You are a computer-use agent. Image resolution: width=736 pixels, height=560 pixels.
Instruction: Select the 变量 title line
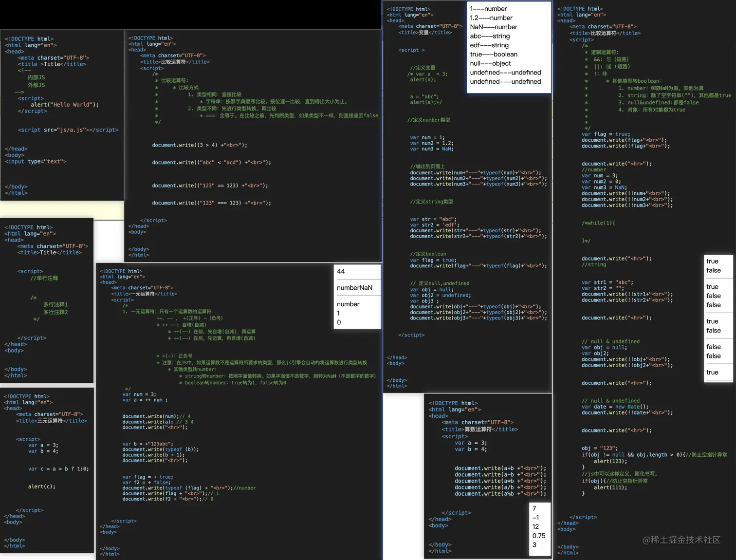point(425,33)
